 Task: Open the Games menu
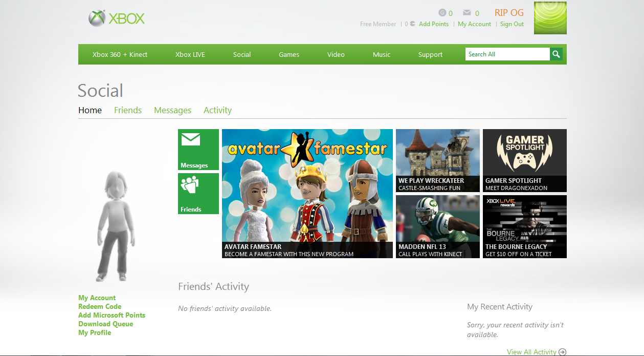(x=289, y=54)
